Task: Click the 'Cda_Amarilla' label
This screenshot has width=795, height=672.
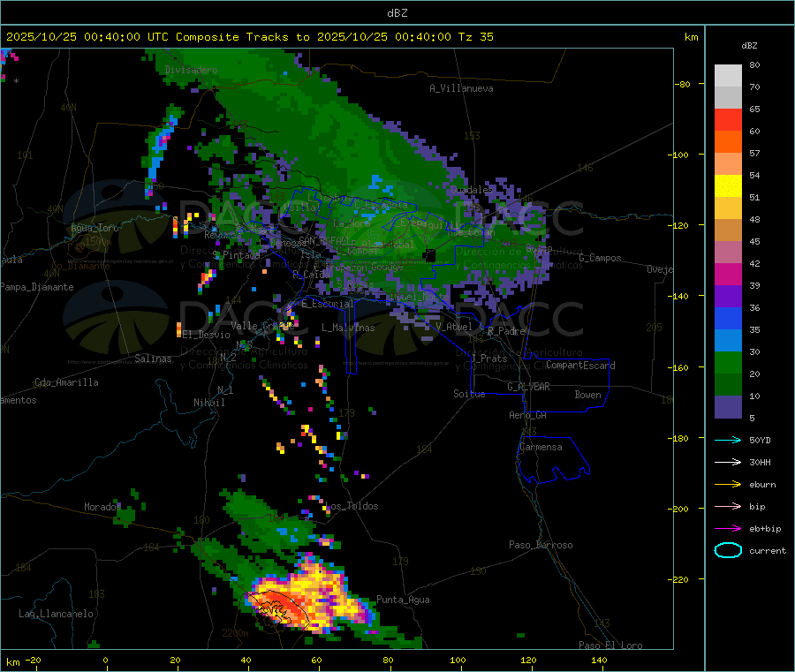Action: [x=66, y=382]
